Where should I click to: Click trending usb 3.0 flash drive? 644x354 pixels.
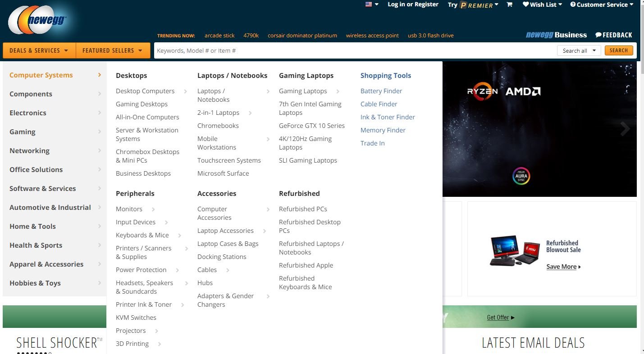[x=430, y=36]
